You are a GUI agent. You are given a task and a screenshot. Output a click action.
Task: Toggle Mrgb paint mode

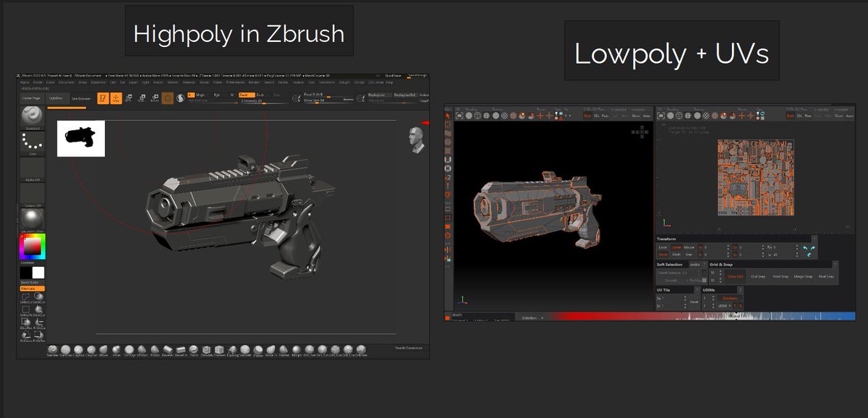point(201,95)
